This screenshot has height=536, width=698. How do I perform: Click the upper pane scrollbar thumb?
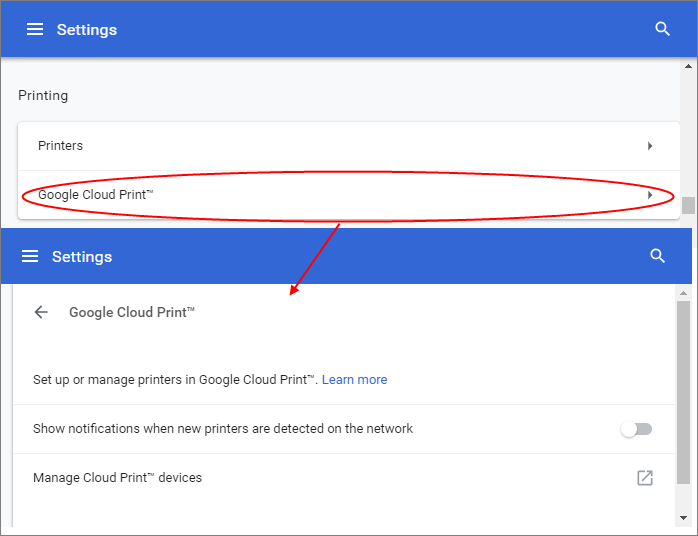coord(688,205)
